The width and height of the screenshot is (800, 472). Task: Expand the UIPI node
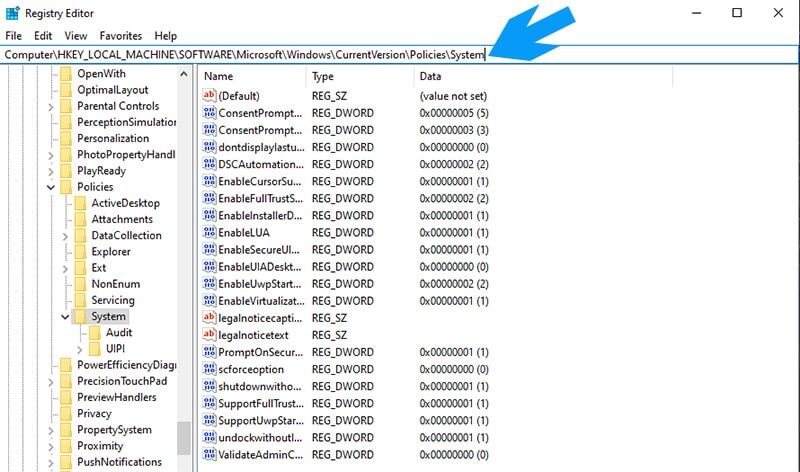pyautogui.click(x=79, y=350)
